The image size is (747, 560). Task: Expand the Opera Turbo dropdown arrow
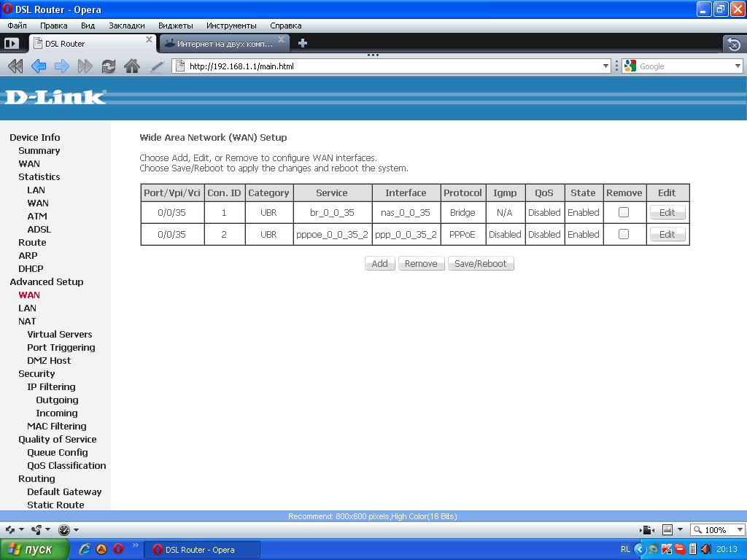[76, 529]
